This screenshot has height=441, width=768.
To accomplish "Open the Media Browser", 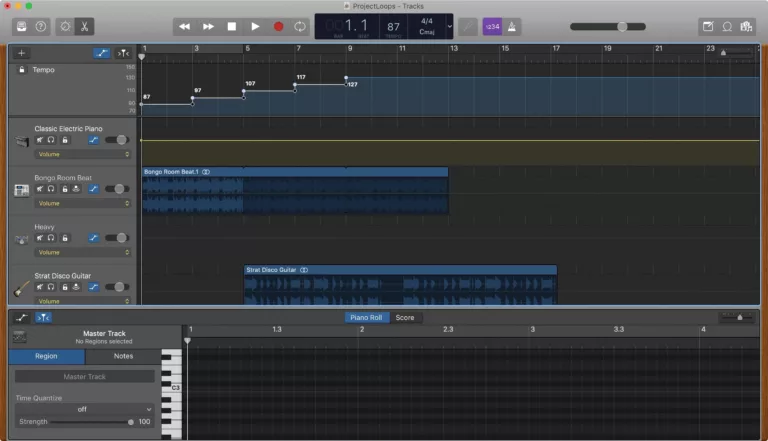I will point(746,26).
